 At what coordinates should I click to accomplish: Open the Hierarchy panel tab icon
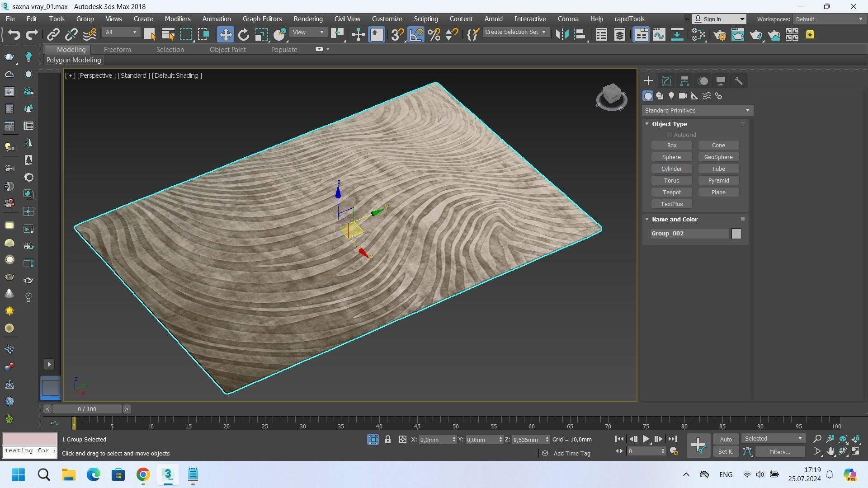coord(684,81)
